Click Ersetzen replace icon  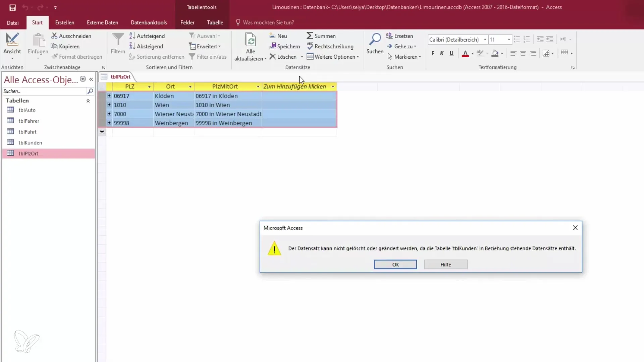click(x=389, y=36)
